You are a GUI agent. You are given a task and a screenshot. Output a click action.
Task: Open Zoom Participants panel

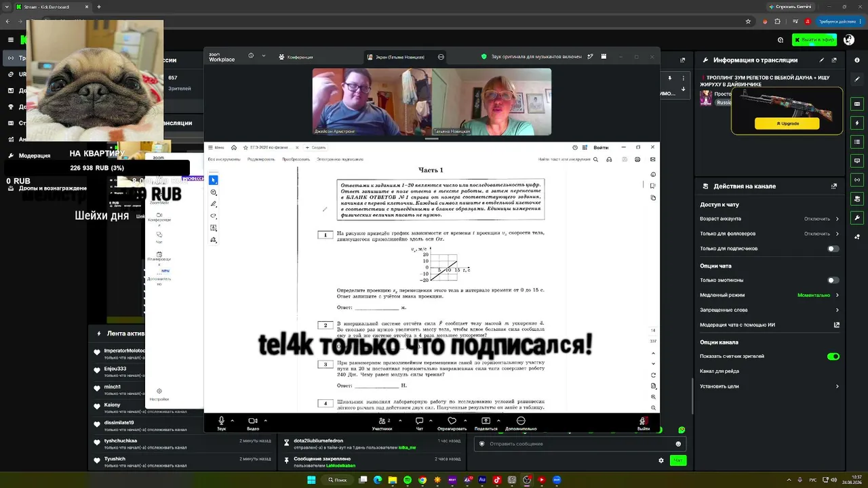(382, 424)
